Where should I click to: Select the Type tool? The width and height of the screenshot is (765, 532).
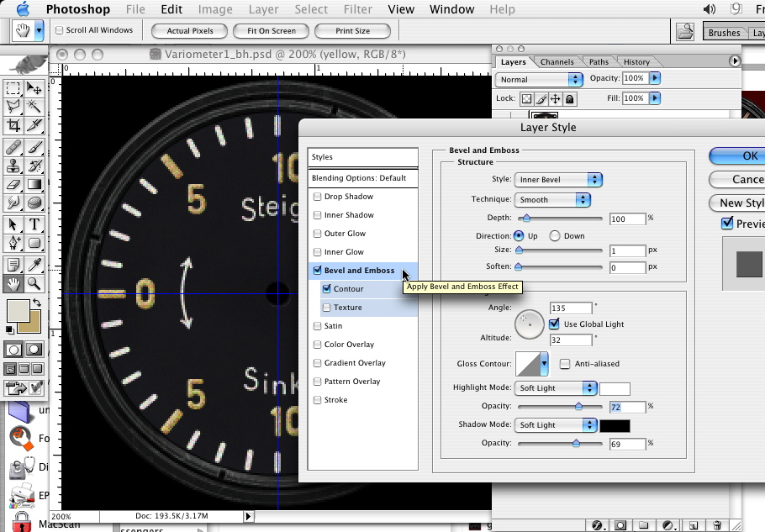(34, 224)
